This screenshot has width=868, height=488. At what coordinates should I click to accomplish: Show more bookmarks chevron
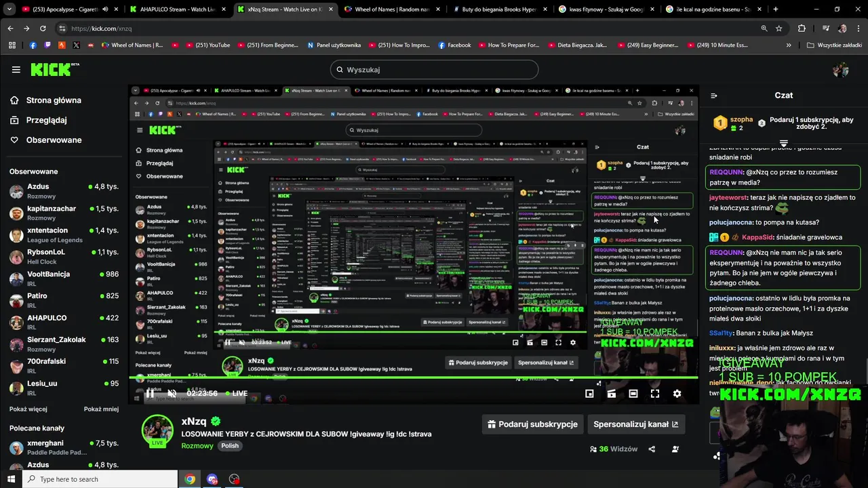tap(789, 45)
